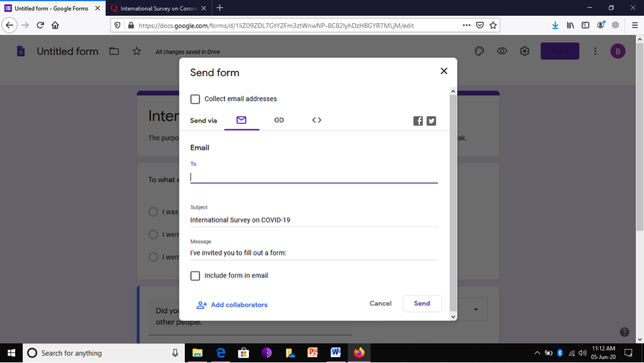Send the form from the dialog
644x363 pixels.
(x=422, y=303)
